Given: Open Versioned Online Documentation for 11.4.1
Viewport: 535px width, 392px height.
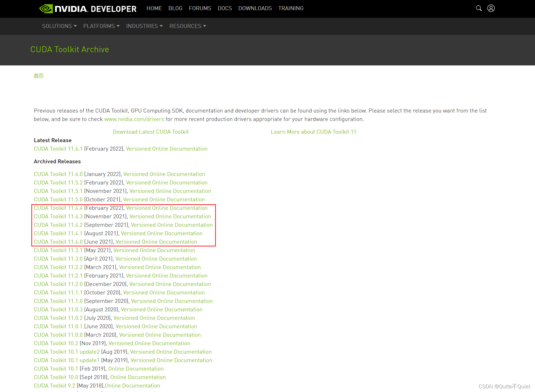Looking at the screenshot, I should (x=162, y=234).
